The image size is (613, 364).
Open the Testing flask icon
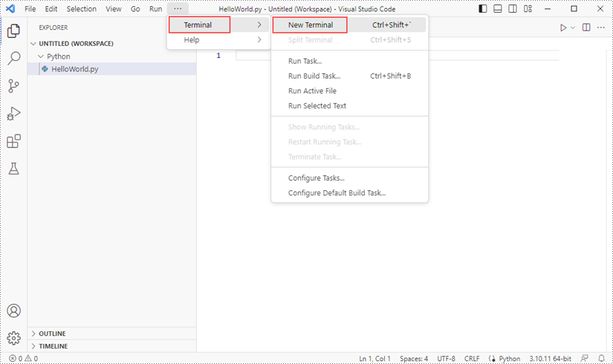[13, 169]
